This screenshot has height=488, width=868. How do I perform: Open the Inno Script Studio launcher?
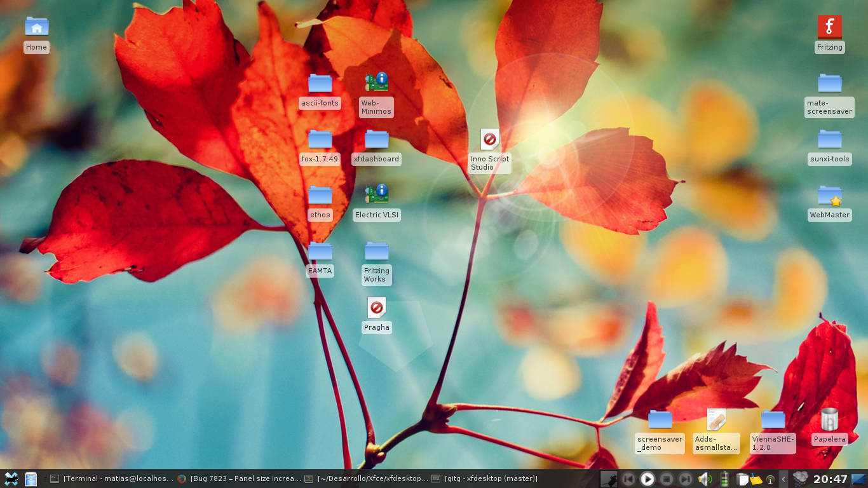click(x=489, y=140)
